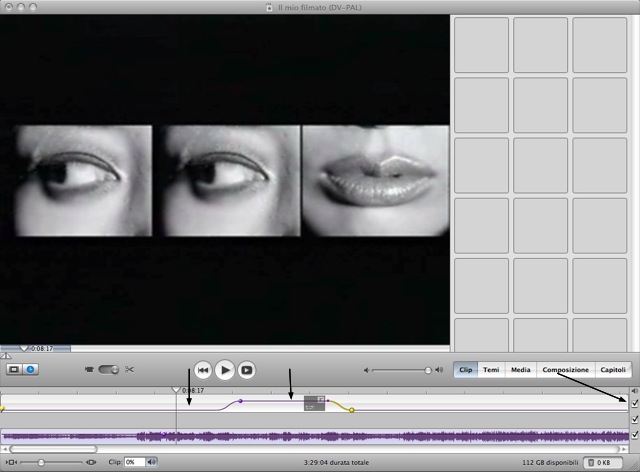Open the trash showing 0 KB
The height and width of the screenshot is (472, 640).
602,463
